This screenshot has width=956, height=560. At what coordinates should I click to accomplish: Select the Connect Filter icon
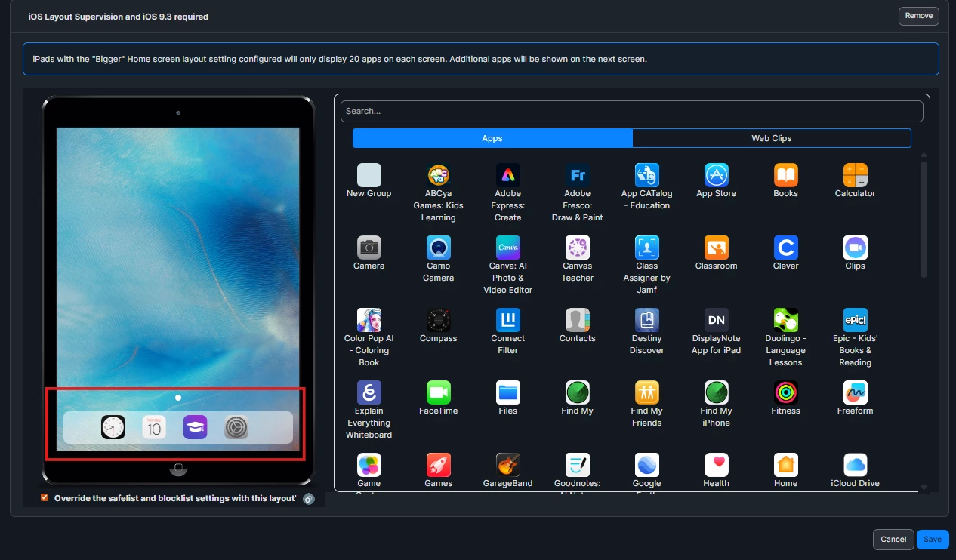coord(507,320)
